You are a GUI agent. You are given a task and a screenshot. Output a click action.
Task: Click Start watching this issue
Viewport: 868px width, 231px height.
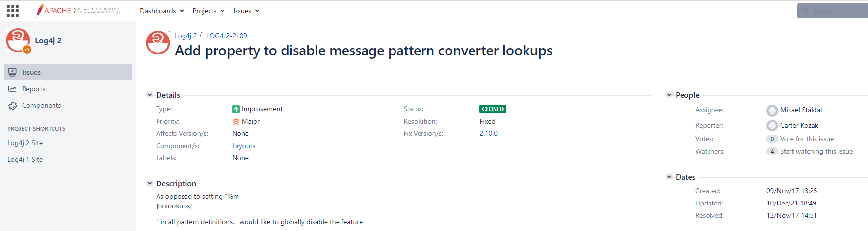pyautogui.click(x=816, y=151)
